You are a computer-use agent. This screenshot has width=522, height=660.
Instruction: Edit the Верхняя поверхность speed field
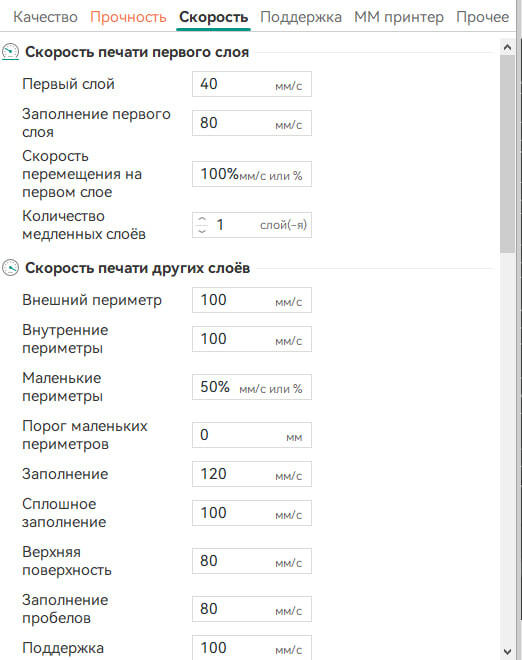pos(252,561)
